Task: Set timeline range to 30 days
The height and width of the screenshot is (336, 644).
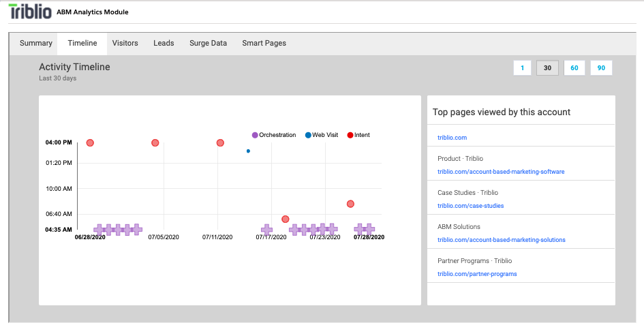Action: [547, 68]
